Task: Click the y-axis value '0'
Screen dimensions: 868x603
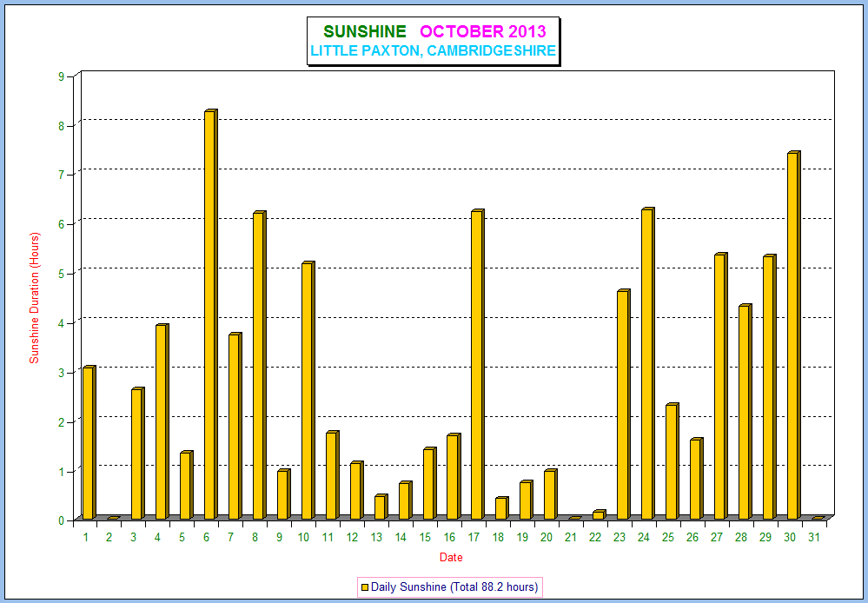Action: 62,520
